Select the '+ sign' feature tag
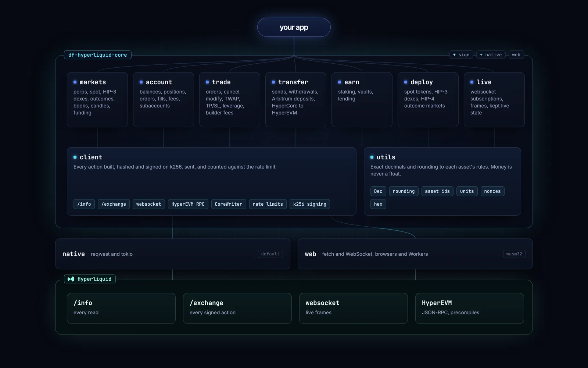 pyautogui.click(x=461, y=54)
